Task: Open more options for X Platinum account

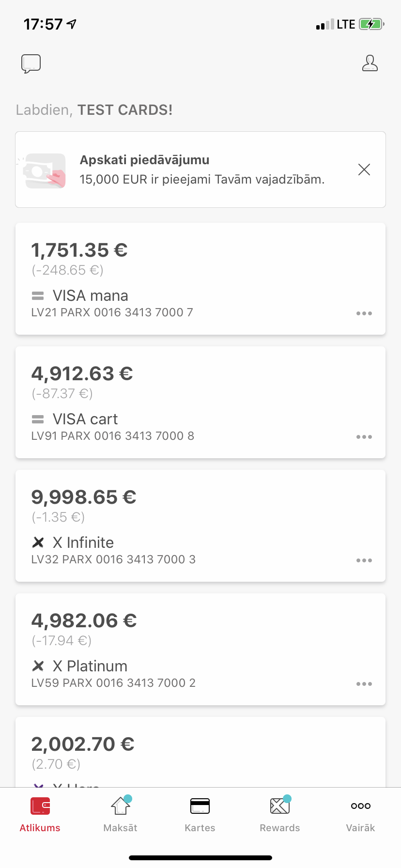Action: click(x=364, y=684)
